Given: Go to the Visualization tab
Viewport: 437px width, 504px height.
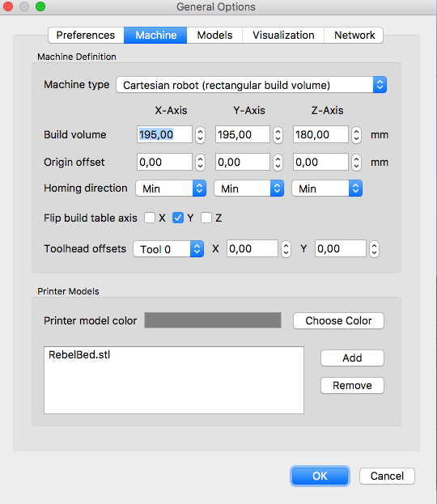Looking at the screenshot, I should point(283,35).
